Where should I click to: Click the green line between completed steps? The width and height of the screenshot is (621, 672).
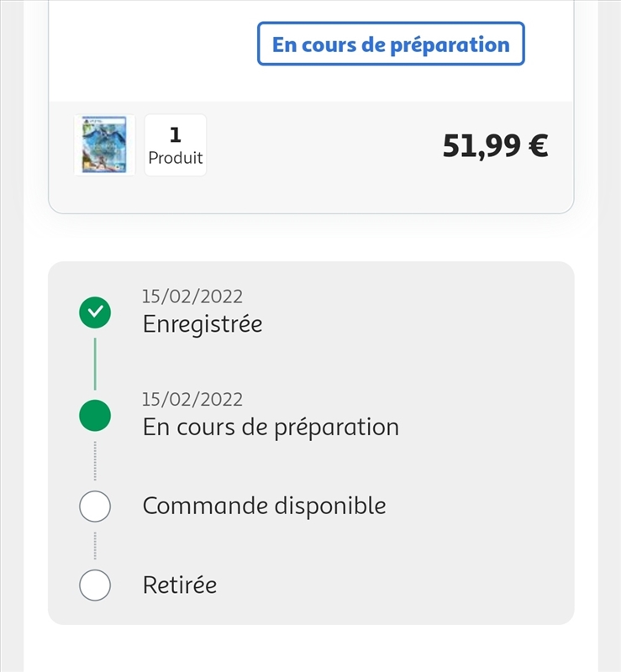95,364
